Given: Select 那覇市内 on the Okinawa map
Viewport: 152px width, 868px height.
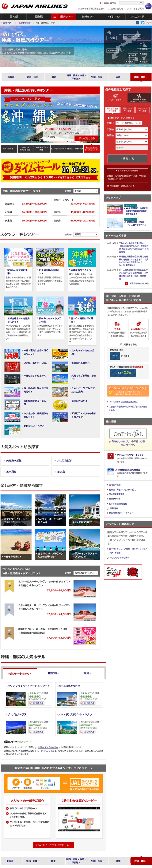Looking at the screenshot, I should [x=113, y=51].
